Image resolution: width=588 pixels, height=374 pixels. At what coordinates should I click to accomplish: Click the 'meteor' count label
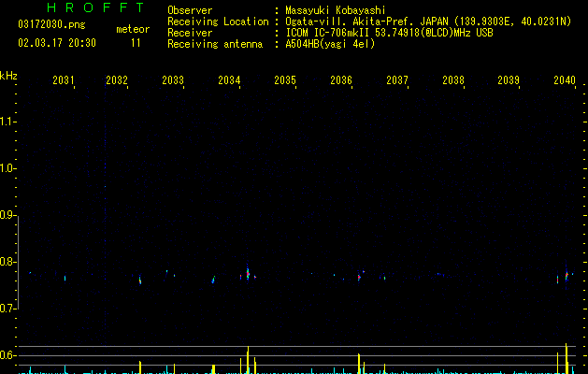pyautogui.click(x=133, y=29)
